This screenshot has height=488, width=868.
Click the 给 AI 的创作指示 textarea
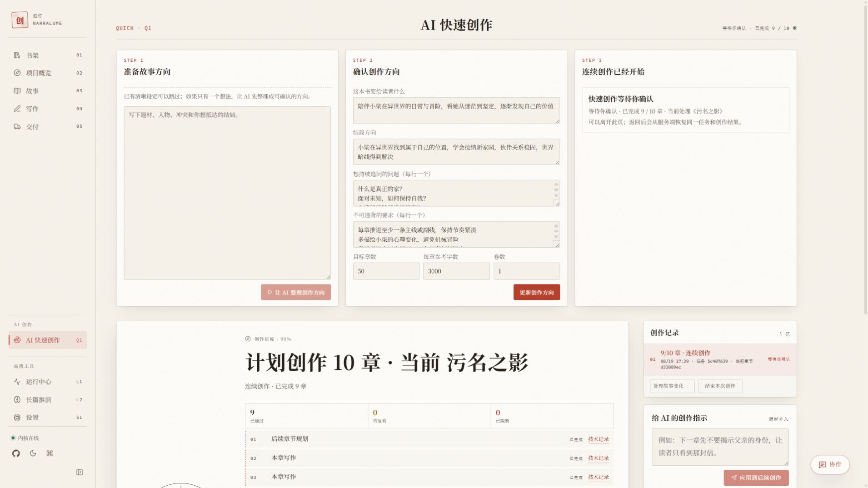pyautogui.click(x=720, y=447)
